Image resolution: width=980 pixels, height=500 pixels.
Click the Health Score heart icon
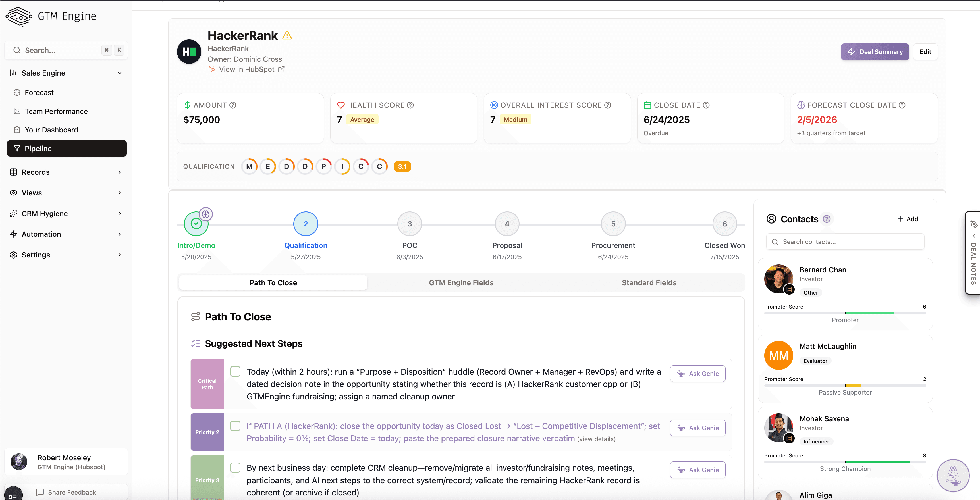(341, 105)
